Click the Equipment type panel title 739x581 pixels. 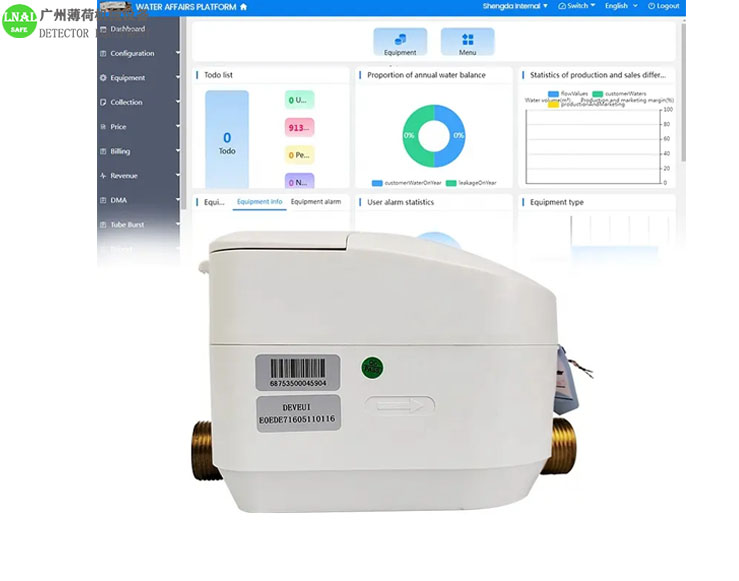(x=557, y=202)
